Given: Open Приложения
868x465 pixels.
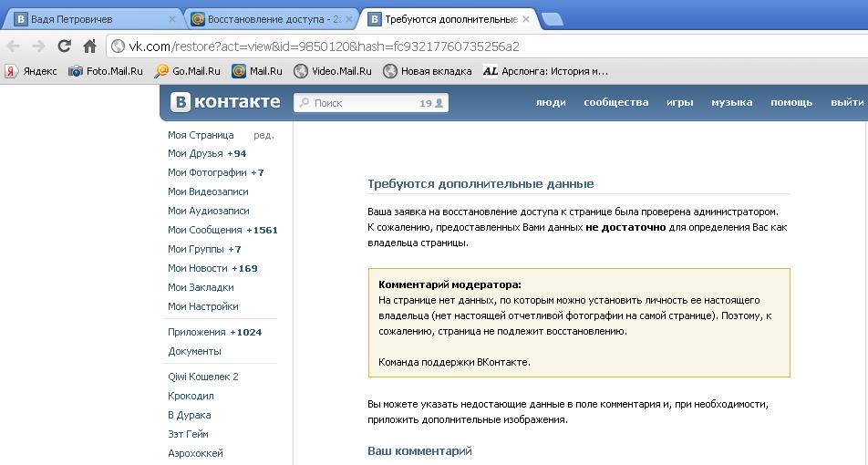Looking at the screenshot, I should pyautogui.click(x=197, y=332).
